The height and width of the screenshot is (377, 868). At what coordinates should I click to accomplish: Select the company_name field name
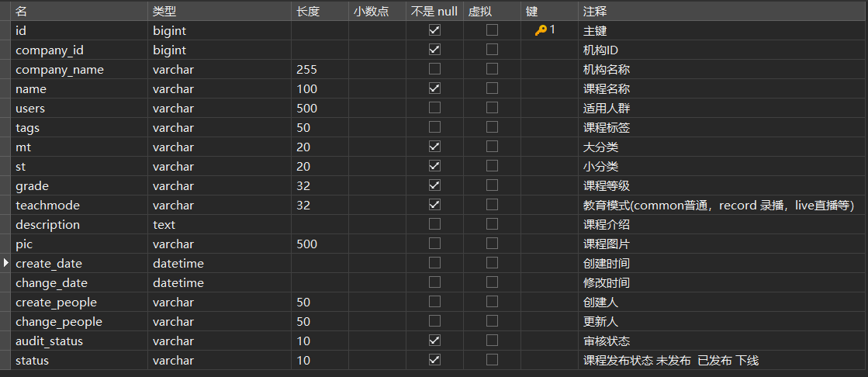click(60, 70)
